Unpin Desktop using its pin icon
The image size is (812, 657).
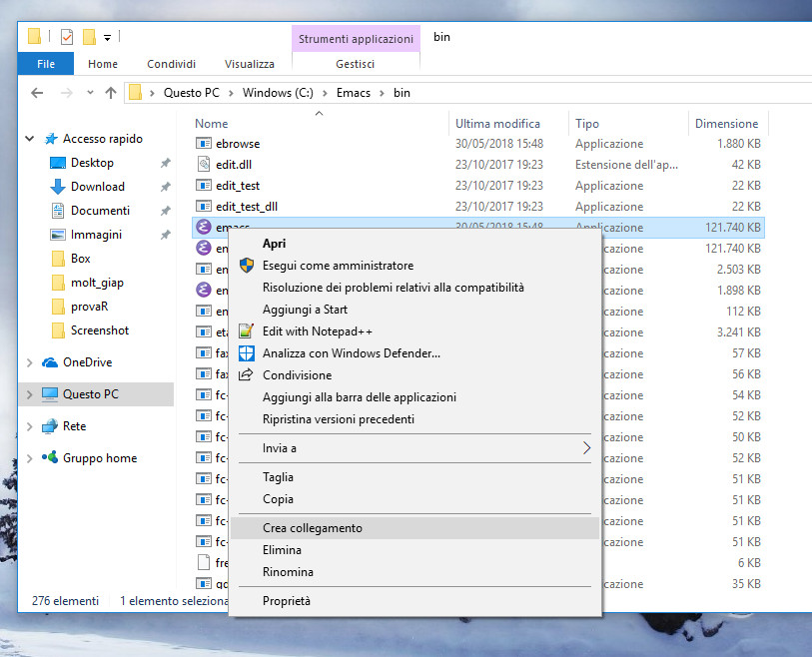(165, 163)
